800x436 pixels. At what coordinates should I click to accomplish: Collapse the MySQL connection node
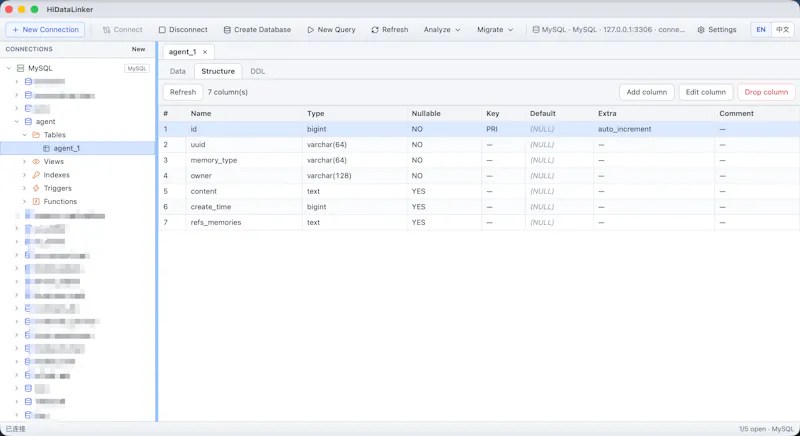(x=9, y=68)
